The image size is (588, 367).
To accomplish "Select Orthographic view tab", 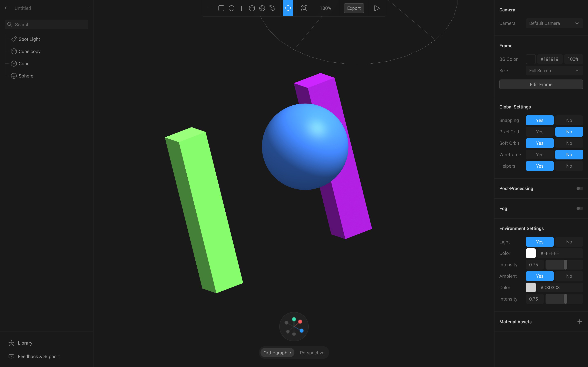I will 277,353.
